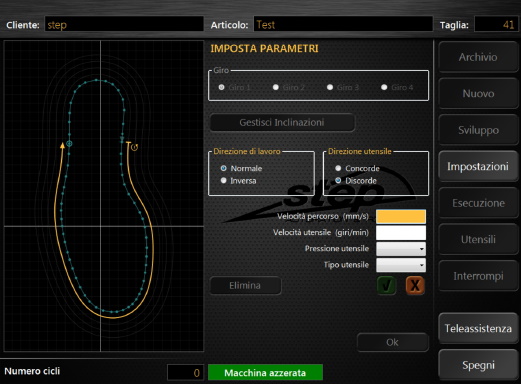Image resolution: width=521 pixels, height=384 pixels.
Task: Start Teleassistenza remote support
Action: 478,328
